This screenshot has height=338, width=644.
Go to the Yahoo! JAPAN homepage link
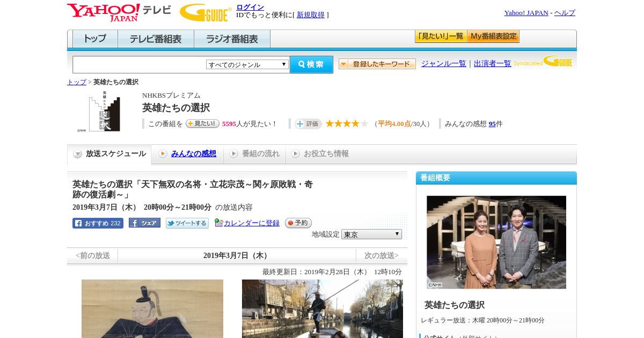pos(526,12)
